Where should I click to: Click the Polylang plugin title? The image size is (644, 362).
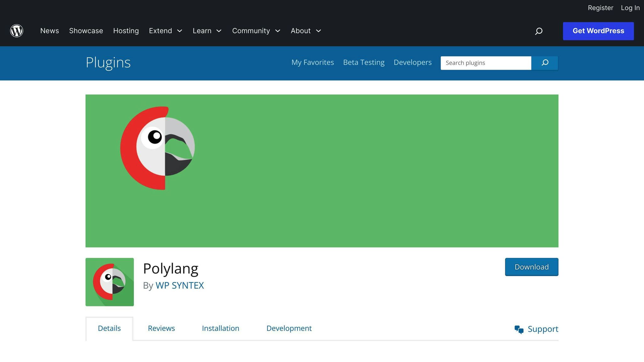170,269
